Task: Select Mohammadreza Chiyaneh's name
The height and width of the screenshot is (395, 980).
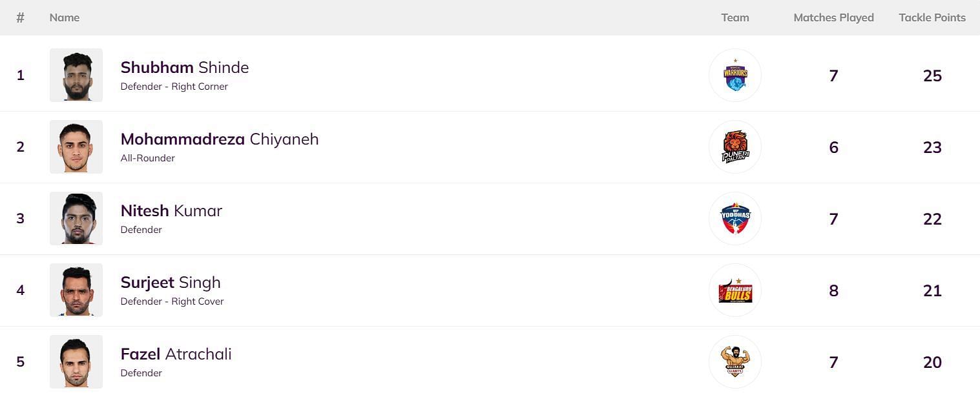Action: point(220,139)
